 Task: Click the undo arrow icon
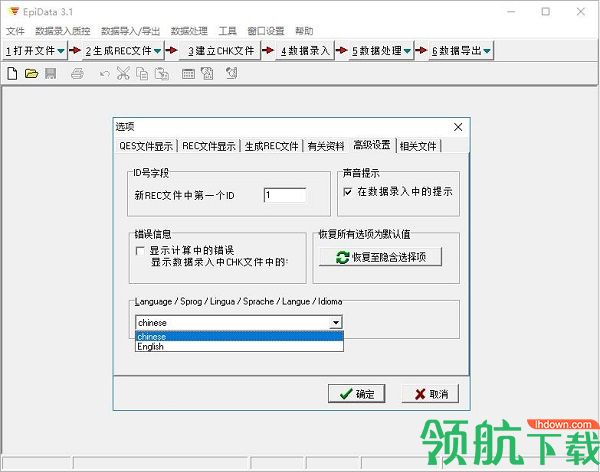(x=104, y=74)
